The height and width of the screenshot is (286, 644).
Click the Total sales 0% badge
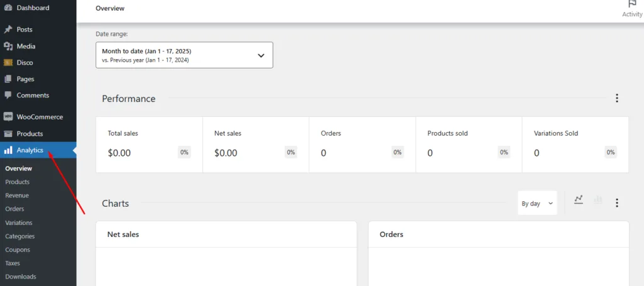coord(184,152)
